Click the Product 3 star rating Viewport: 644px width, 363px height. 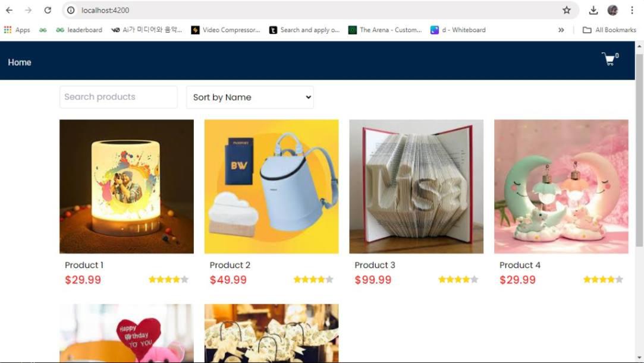coord(458,280)
